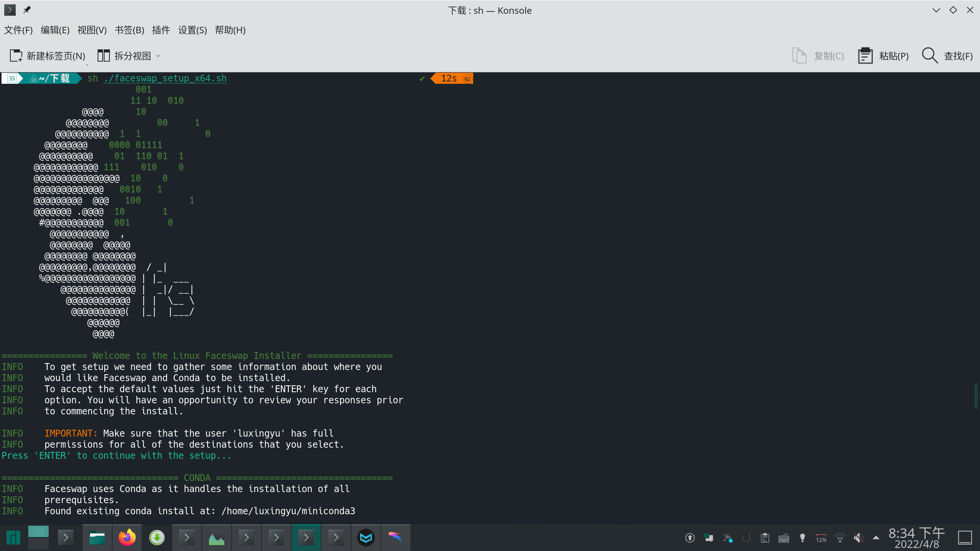
Task: Click the lightbulb brightness tray icon
Action: (x=802, y=538)
